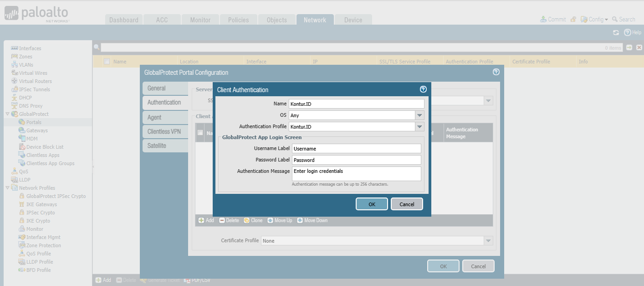Screen dimensions: 644x286
Task: Click the Commit icon in header
Action: tap(543, 19)
